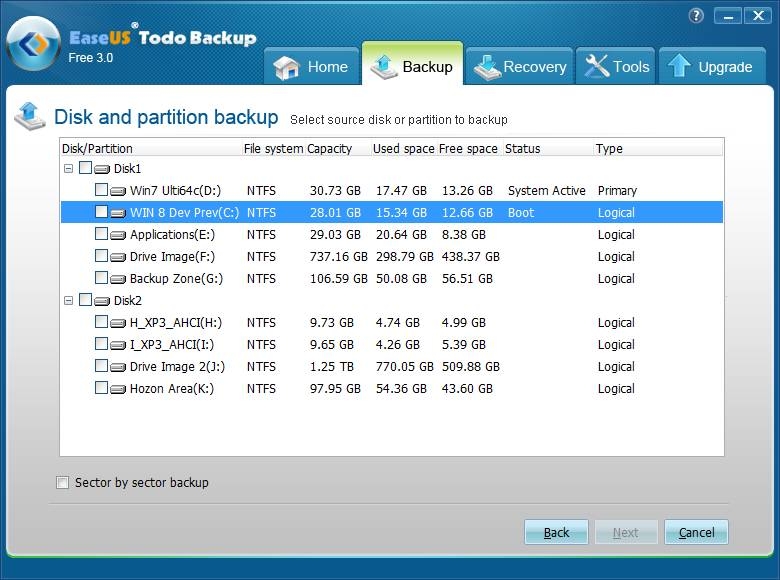The height and width of the screenshot is (580, 780).
Task: Click the Disk and partition backup header icon
Action: (30, 116)
